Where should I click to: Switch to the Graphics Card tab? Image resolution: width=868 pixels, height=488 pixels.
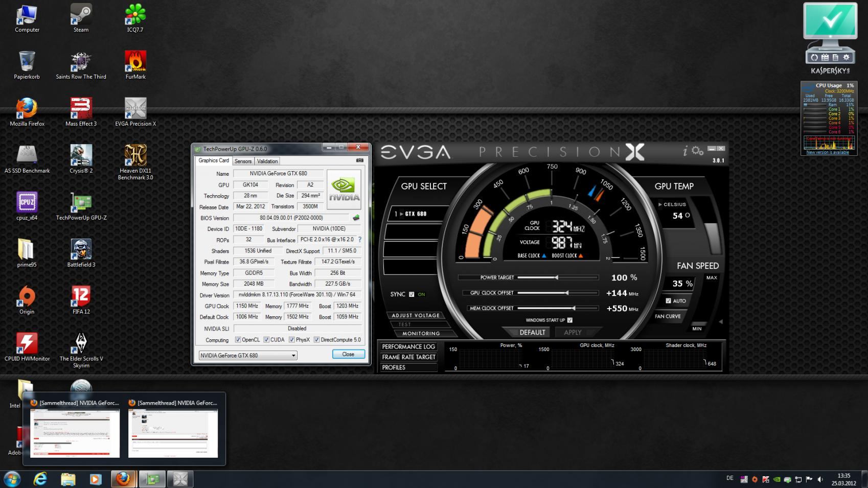(x=214, y=160)
